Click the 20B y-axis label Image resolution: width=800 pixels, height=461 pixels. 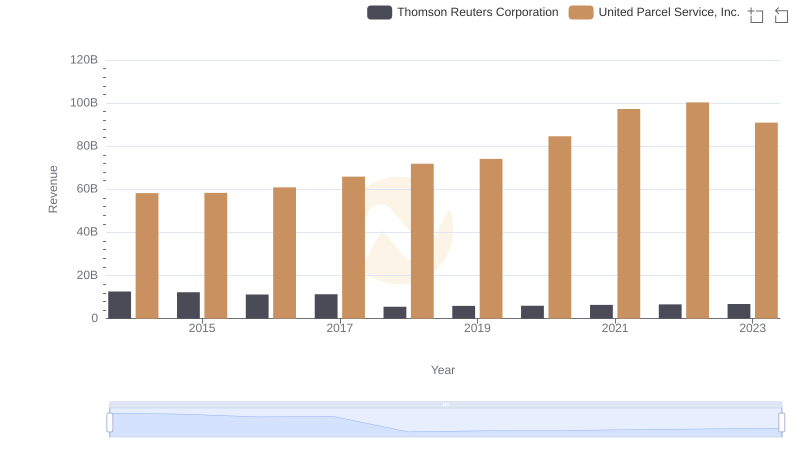(x=87, y=275)
